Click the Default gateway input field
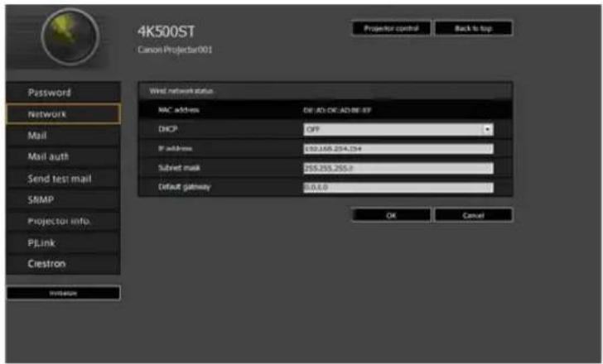The width and height of the screenshot is (603, 364). [x=398, y=187]
